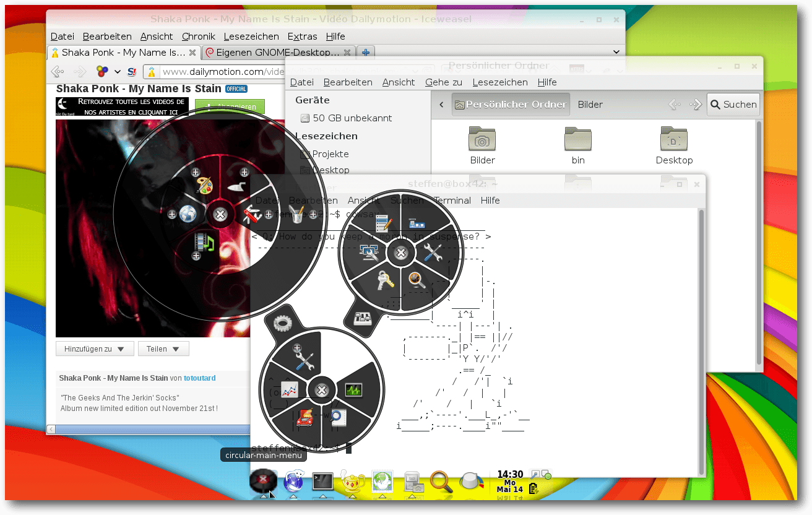This screenshot has height=515, width=812.
Task: Open Hilfe menu in file manager
Action: click(547, 82)
